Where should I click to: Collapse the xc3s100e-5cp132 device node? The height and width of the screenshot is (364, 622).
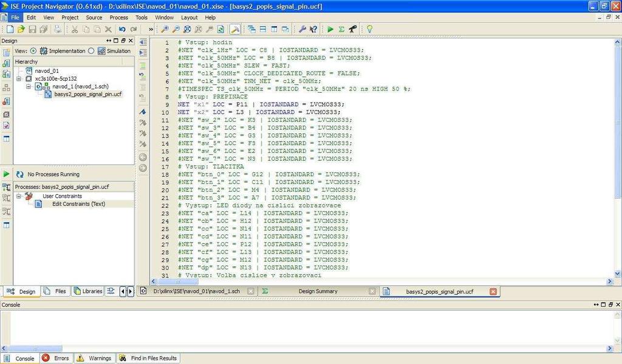click(19, 78)
